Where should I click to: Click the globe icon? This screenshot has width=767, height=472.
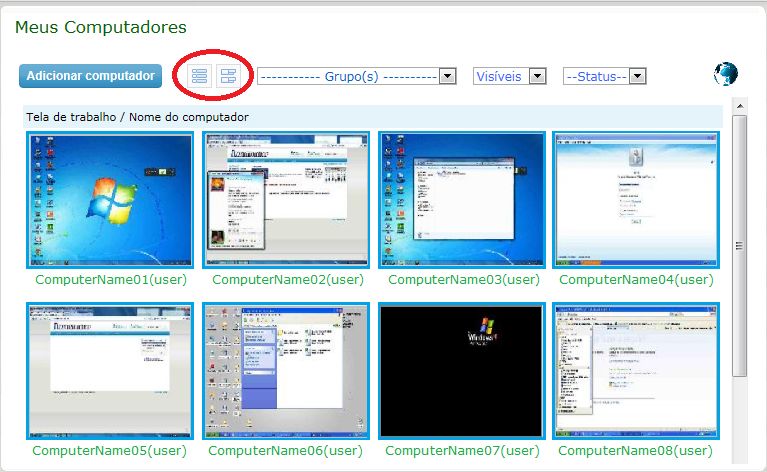point(725,74)
